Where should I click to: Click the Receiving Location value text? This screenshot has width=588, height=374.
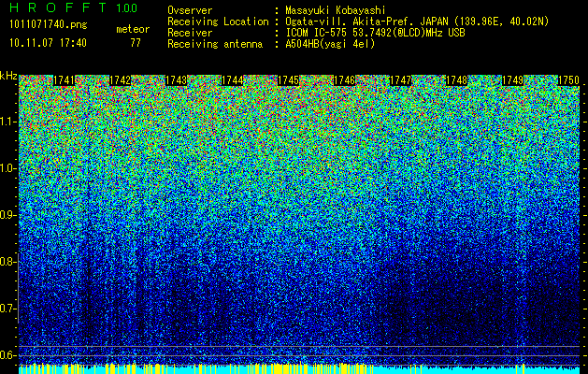[x=417, y=22]
